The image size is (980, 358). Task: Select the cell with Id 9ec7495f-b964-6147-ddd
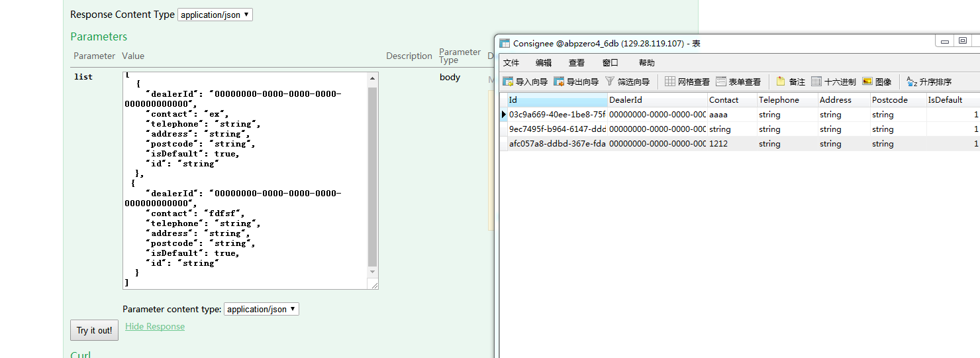click(x=557, y=129)
